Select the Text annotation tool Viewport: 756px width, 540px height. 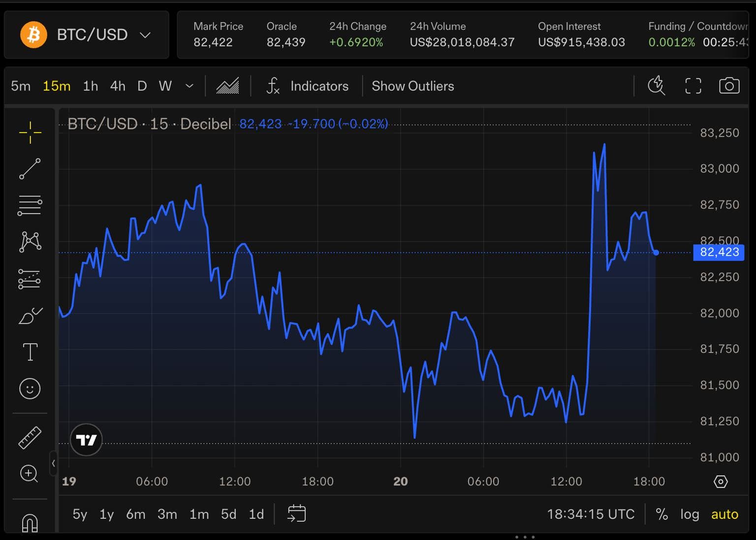30,352
